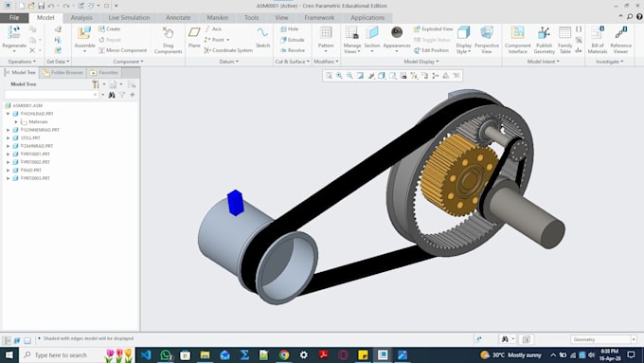644x363 pixels.
Task: Click the Create component button
Action: [x=109, y=28]
